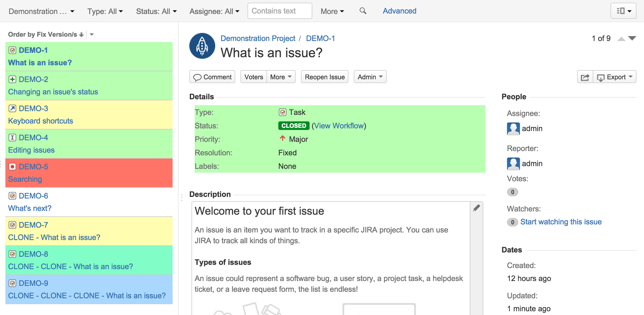This screenshot has height=315, width=644.
Task: Open the More criteria dropdown in filter bar
Action: 332,11
